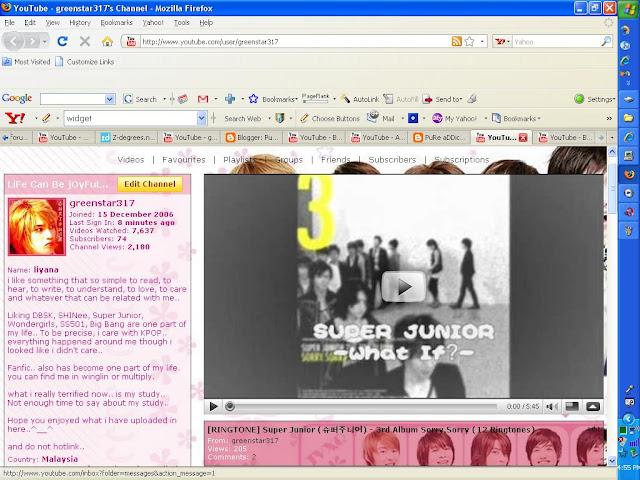Click the URL address field
Image resolution: width=640 pixels, height=480 pixels.
coord(294,41)
